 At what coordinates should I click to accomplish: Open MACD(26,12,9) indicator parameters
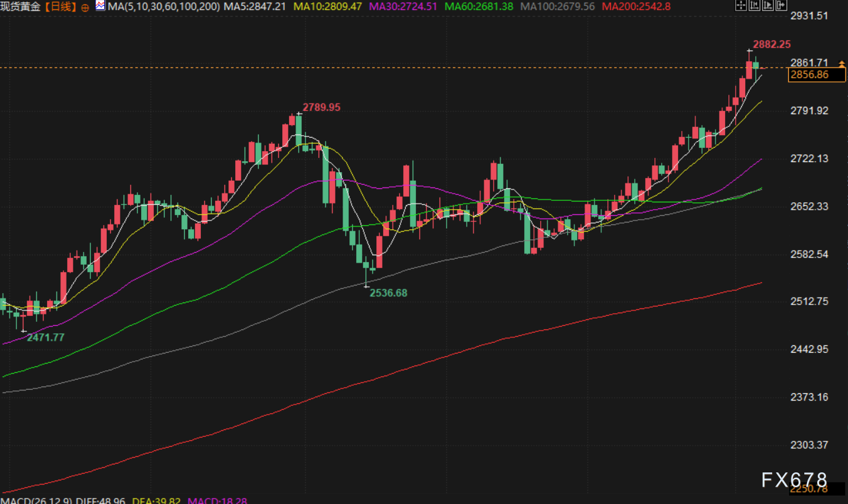click(x=34, y=500)
